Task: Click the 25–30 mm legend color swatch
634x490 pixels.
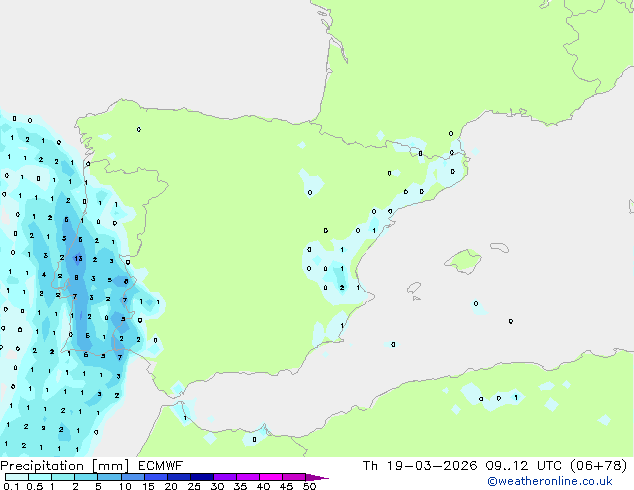Action: point(201,477)
